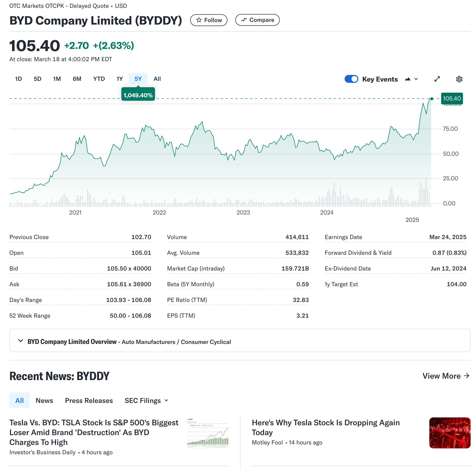Select the All chart range

coord(157,79)
